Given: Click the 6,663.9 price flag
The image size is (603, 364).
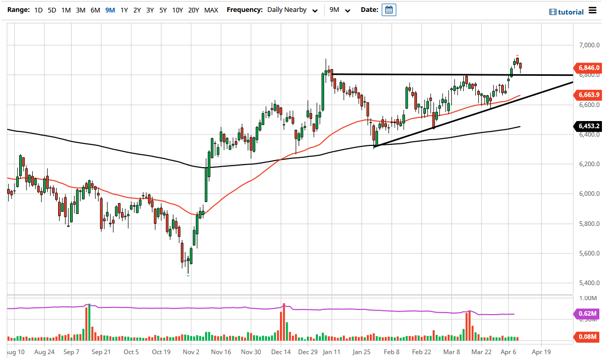Looking at the screenshot, I should (x=588, y=95).
